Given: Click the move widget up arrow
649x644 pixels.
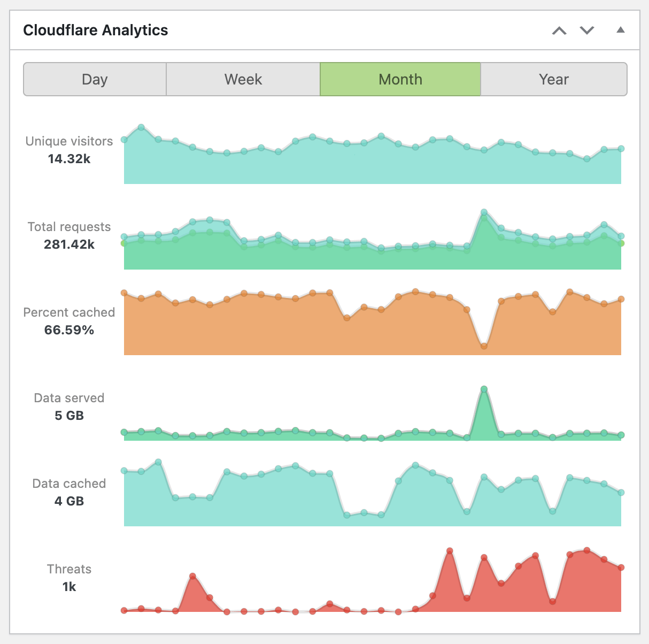Looking at the screenshot, I should pyautogui.click(x=559, y=30).
